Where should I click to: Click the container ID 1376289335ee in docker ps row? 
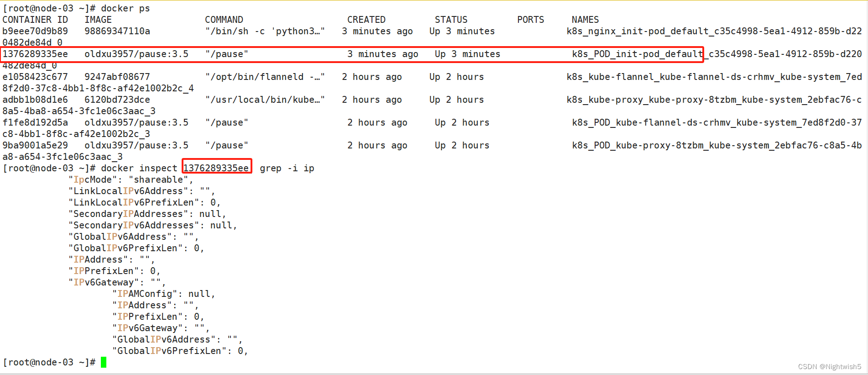tap(35, 54)
